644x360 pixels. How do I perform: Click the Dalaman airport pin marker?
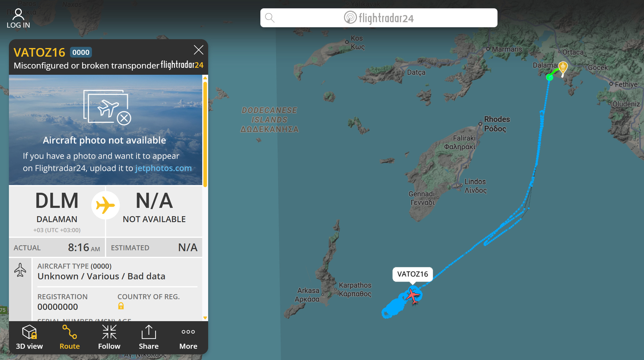[563, 68]
